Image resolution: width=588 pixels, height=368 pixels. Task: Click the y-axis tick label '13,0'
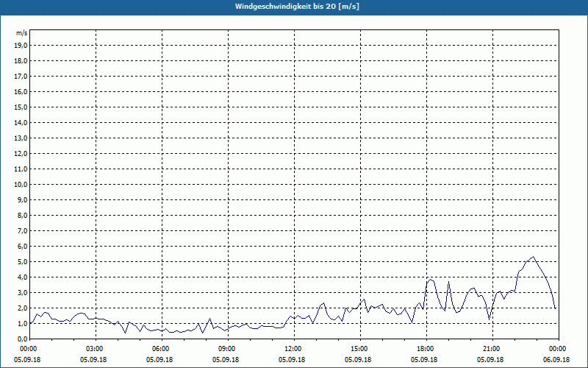(x=21, y=138)
